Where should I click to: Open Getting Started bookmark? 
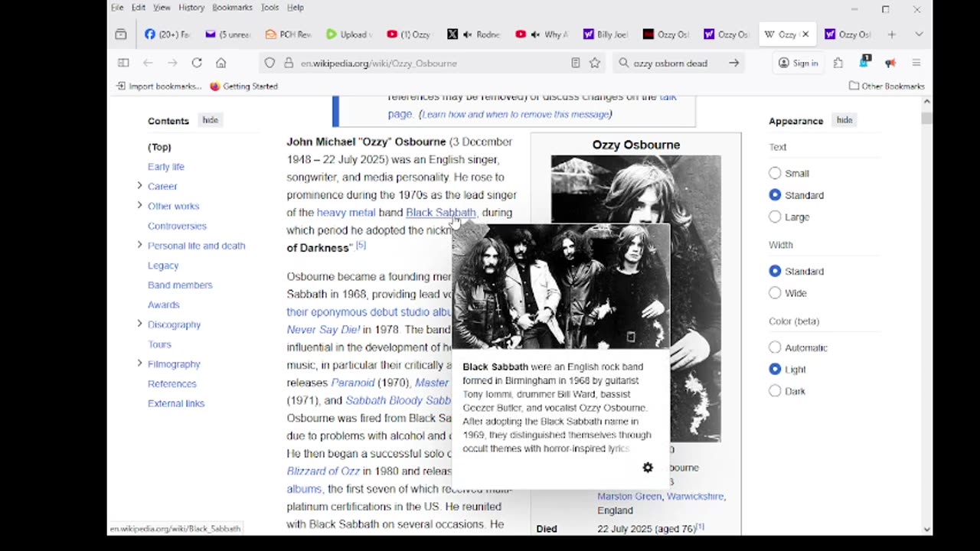pyautogui.click(x=243, y=86)
